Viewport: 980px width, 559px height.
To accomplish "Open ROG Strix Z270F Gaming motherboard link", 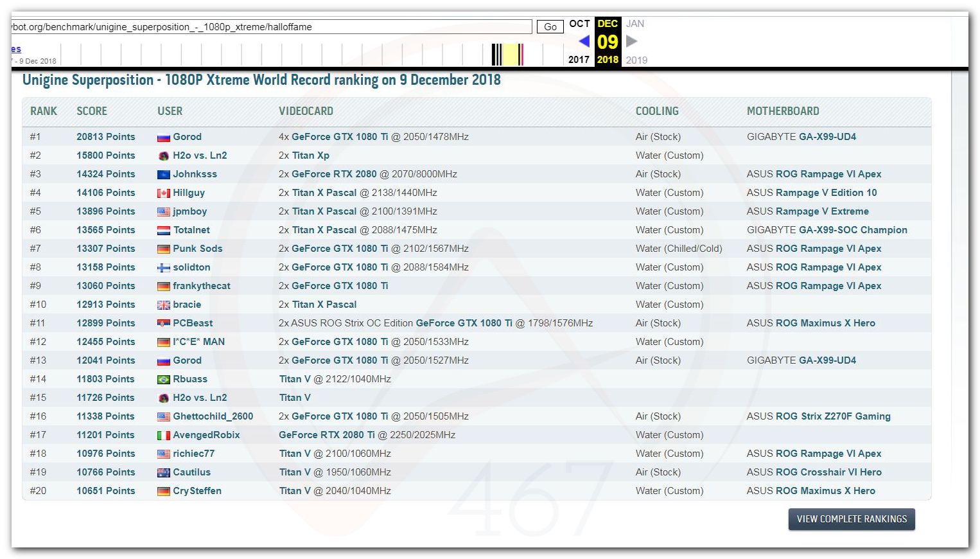I will point(833,416).
